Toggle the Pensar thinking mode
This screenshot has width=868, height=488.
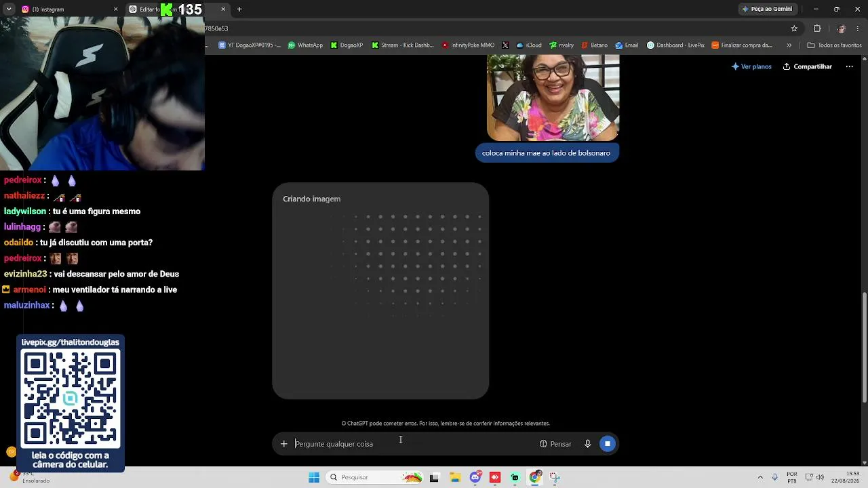pyautogui.click(x=555, y=444)
